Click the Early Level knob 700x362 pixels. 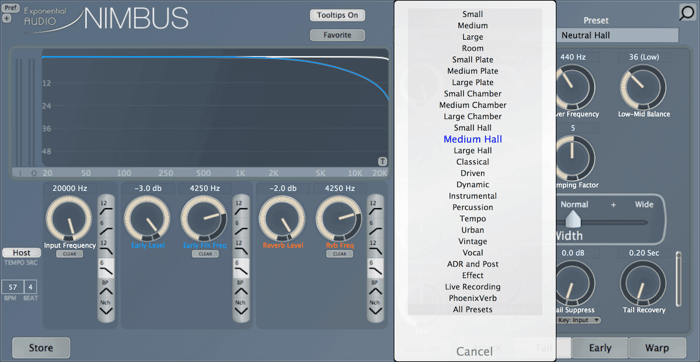coord(147,219)
